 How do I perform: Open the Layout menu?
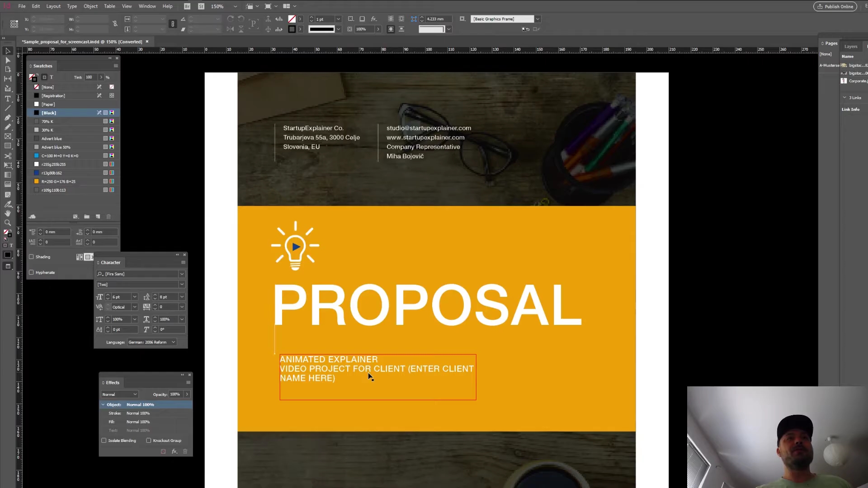[53, 6]
